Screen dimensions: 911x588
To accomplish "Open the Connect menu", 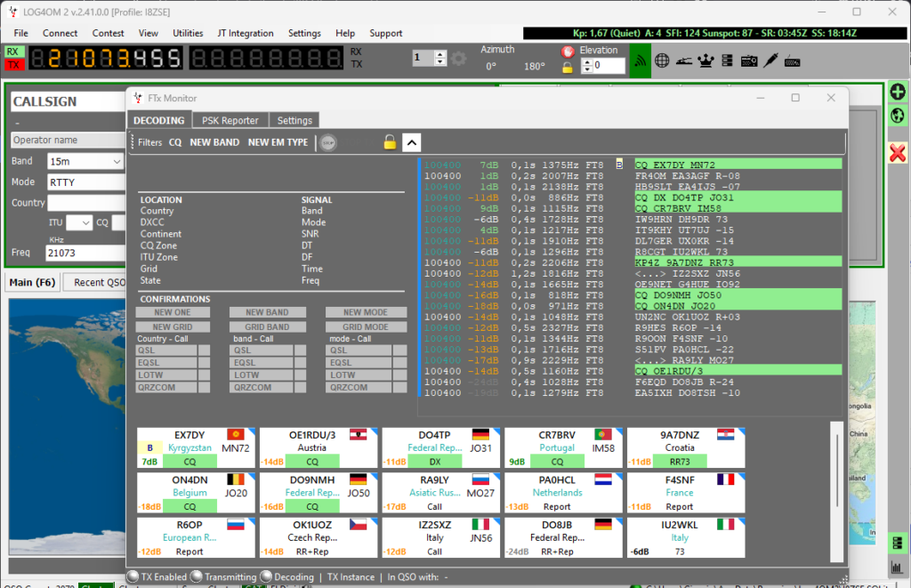I will click(x=60, y=33).
